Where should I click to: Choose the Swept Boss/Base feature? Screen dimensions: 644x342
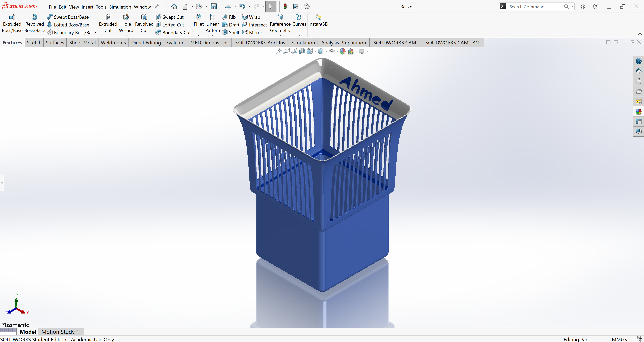(x=68, y=17)
